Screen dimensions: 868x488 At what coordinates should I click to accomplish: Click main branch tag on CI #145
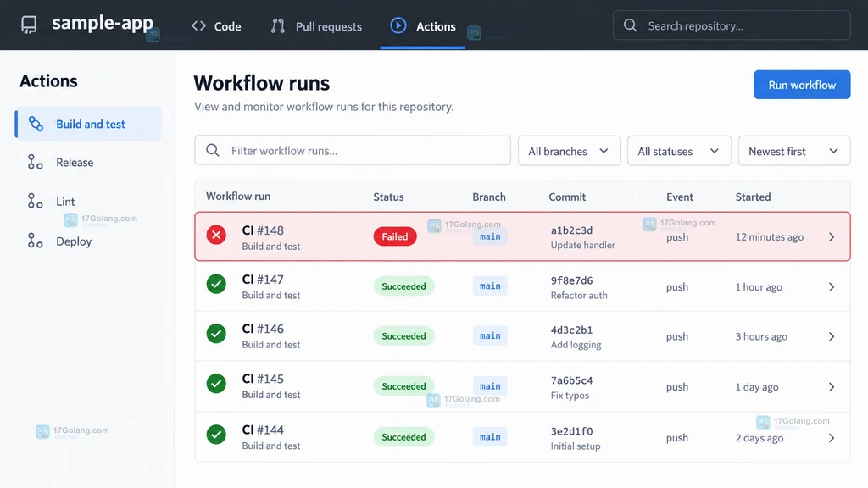click(x=490, y=386)
